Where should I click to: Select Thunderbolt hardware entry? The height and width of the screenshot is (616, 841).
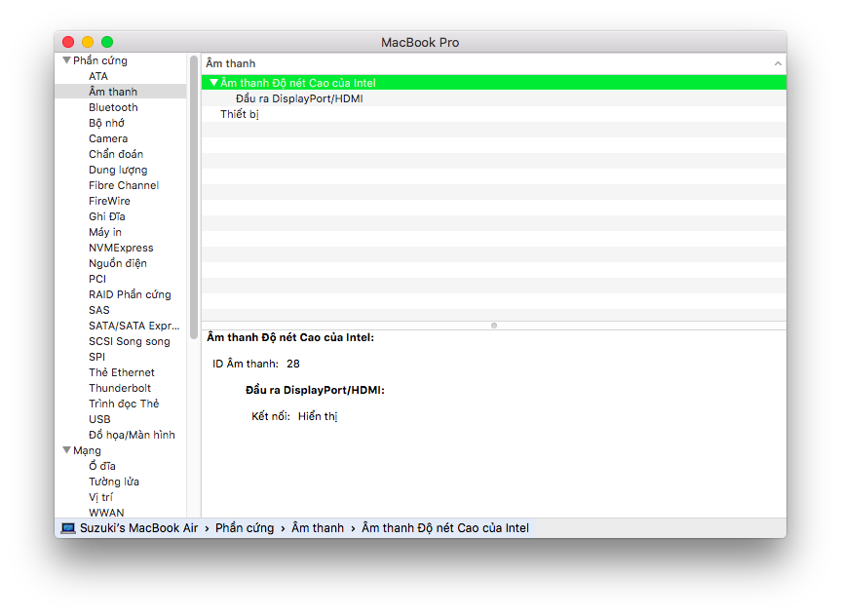point(120,388)
